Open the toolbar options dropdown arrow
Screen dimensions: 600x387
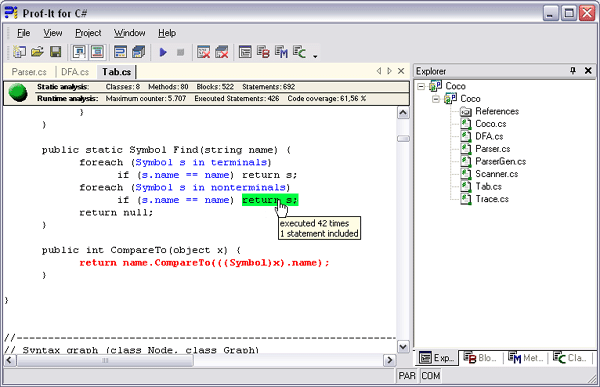(315, 56)
